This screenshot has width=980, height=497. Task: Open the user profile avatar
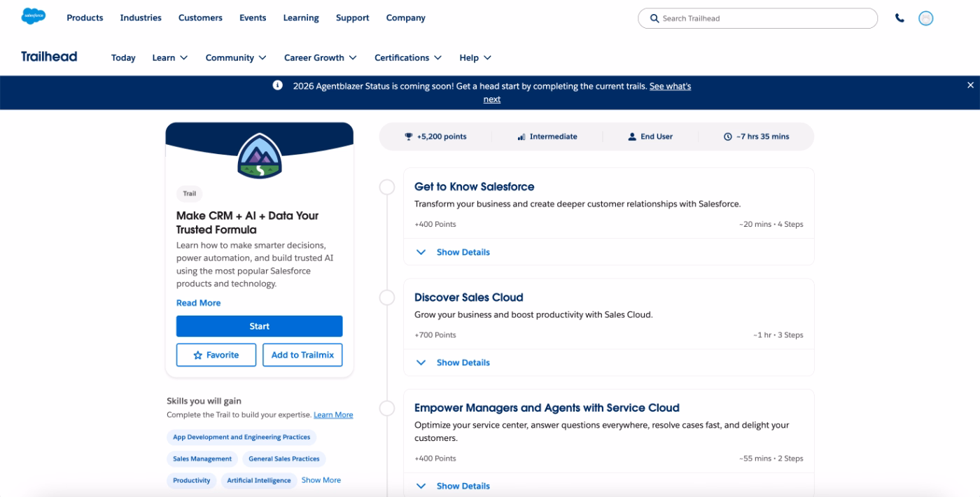(x=926, y=18)
